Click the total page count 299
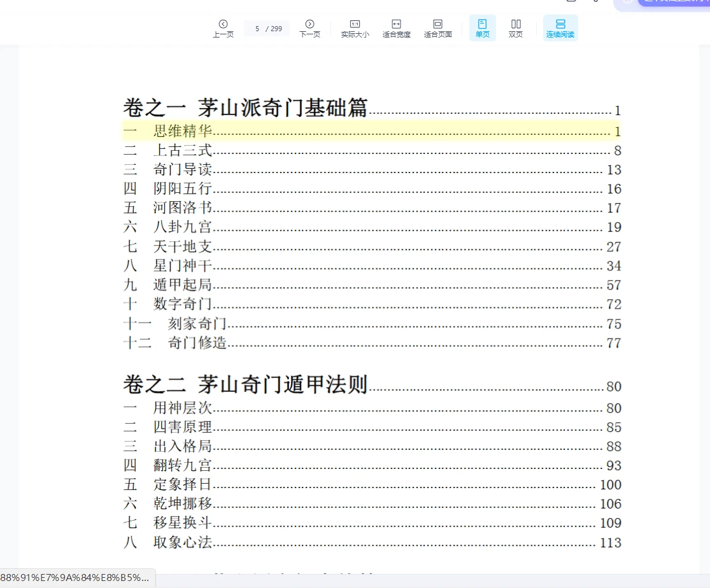The image size is (710, 588). 276,29
